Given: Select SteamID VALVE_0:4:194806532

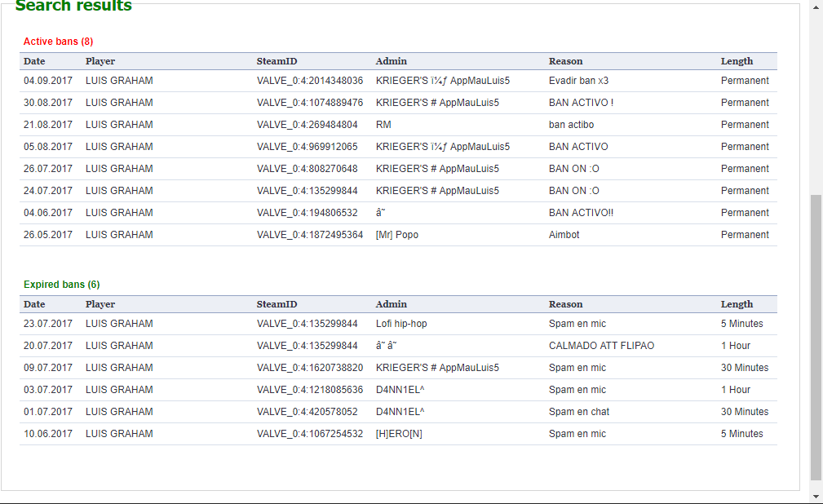Looking at the screenshot, I should pyautogui.click(x=307, y=213).
